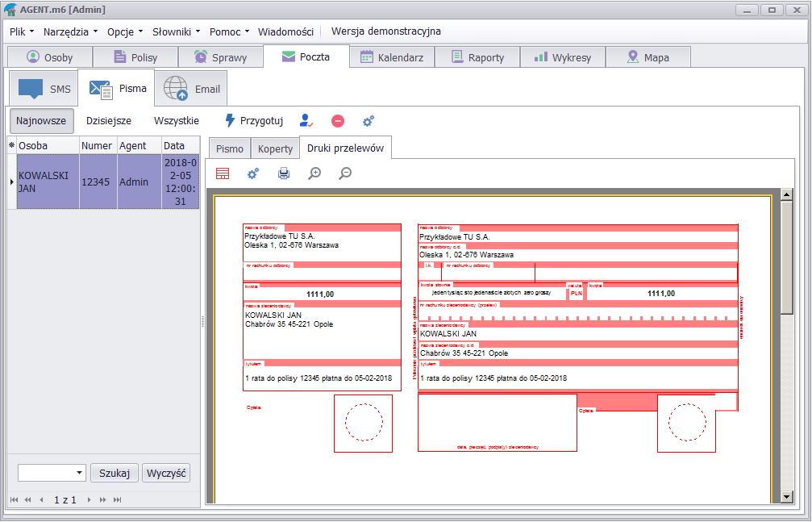The height and width of the screenshot is (522, 812).
Task: Open the Osoby tab
Action: click(50, 57)
